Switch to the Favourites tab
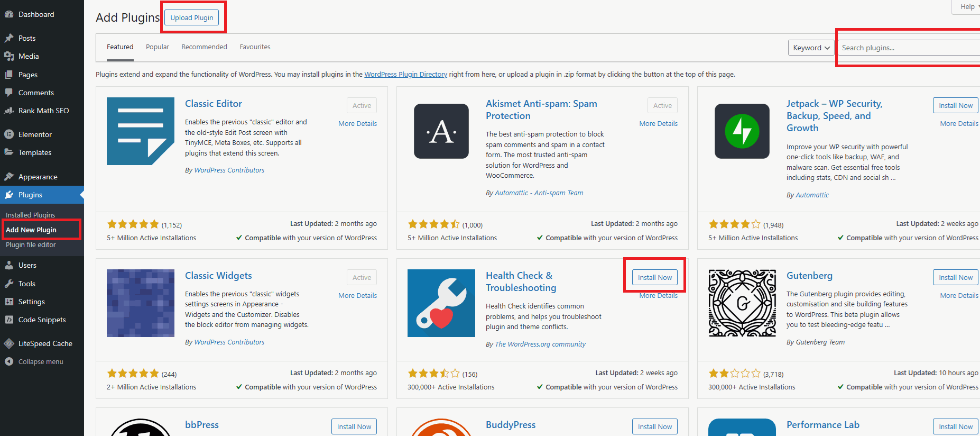The image size is (980, 436). pos(255,47)
